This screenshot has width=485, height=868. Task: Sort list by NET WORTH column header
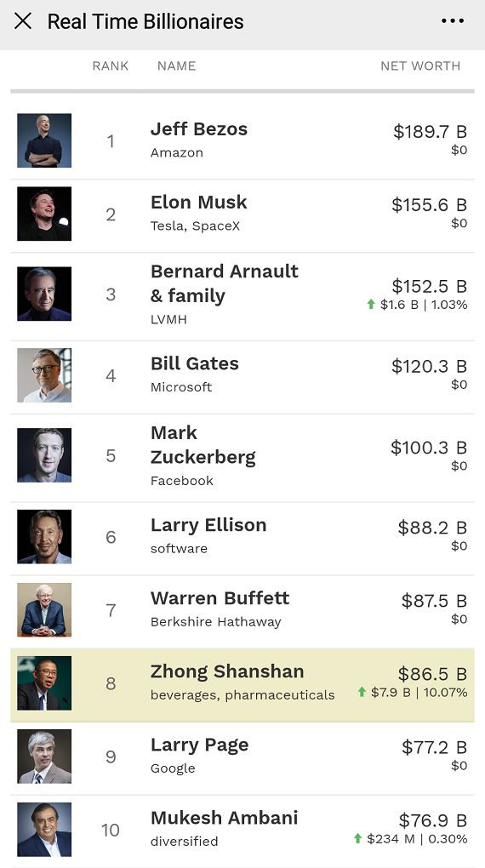[x=420, y=66]
